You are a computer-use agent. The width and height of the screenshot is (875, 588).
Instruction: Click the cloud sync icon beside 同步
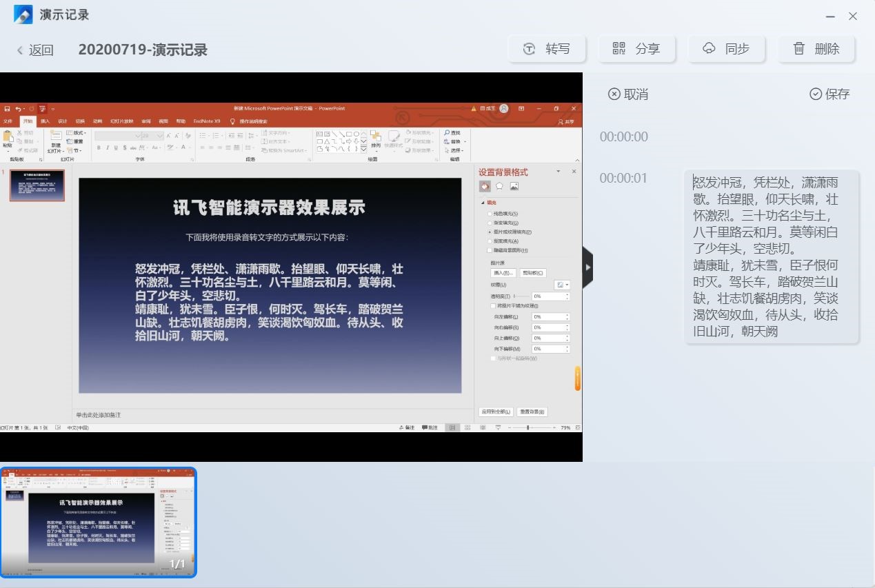click(x=709, y=48)
